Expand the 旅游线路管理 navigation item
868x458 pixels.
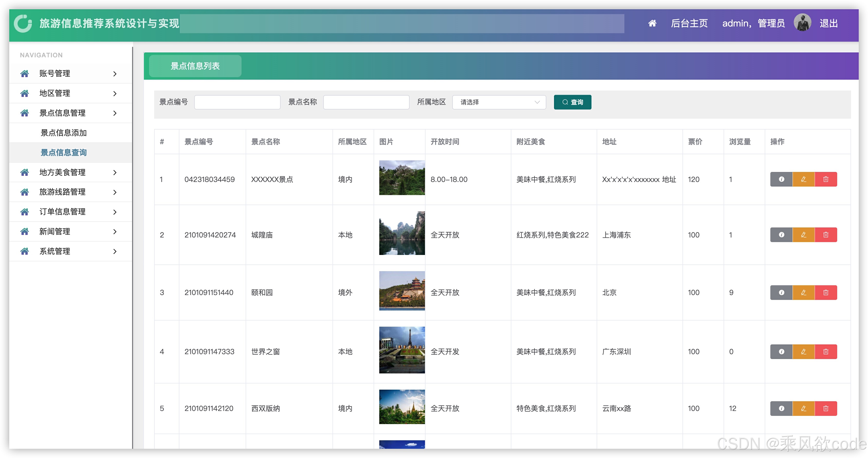coord(70,192)
